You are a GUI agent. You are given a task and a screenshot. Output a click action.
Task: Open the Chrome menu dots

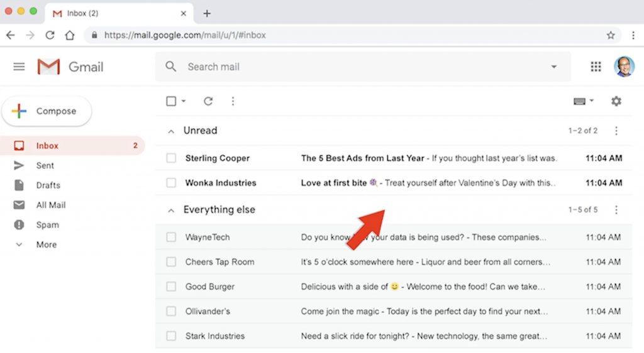633,35
